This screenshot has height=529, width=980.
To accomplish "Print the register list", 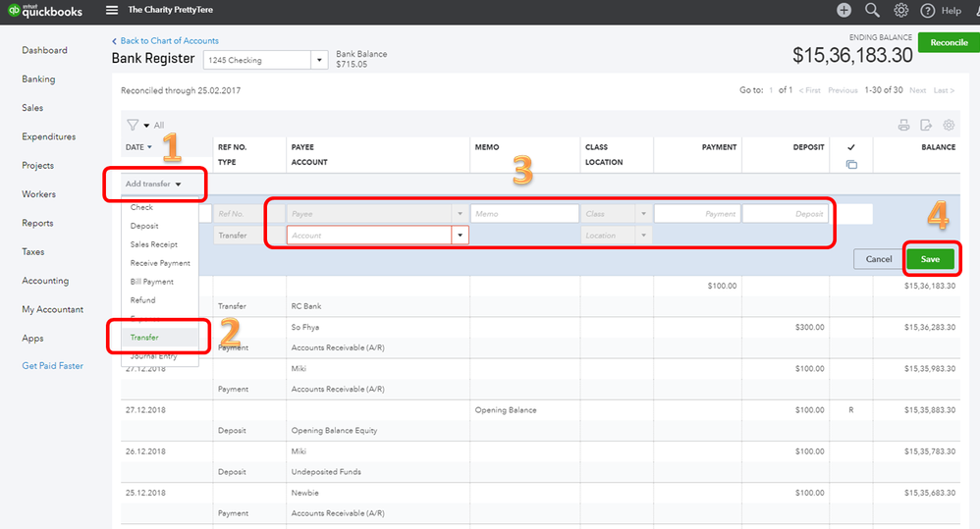I will pyautogui.click(x=903, y=125).
